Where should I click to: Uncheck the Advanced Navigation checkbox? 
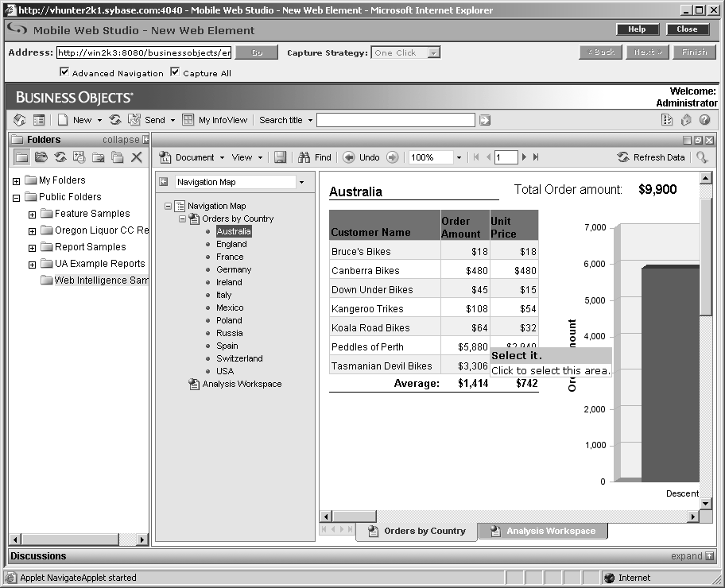click(x=64, y=72)
